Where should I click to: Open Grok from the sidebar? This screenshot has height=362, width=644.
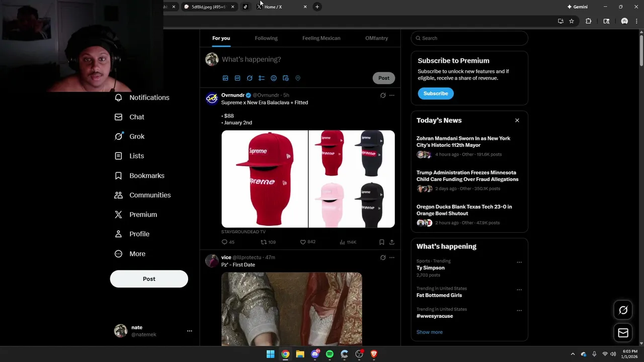tap(130, 136)
